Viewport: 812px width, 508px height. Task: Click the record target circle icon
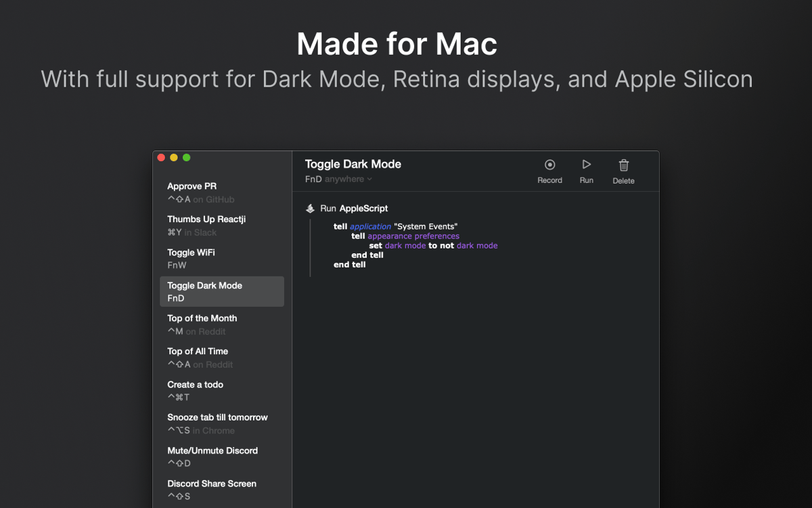(x=549, y=165)
